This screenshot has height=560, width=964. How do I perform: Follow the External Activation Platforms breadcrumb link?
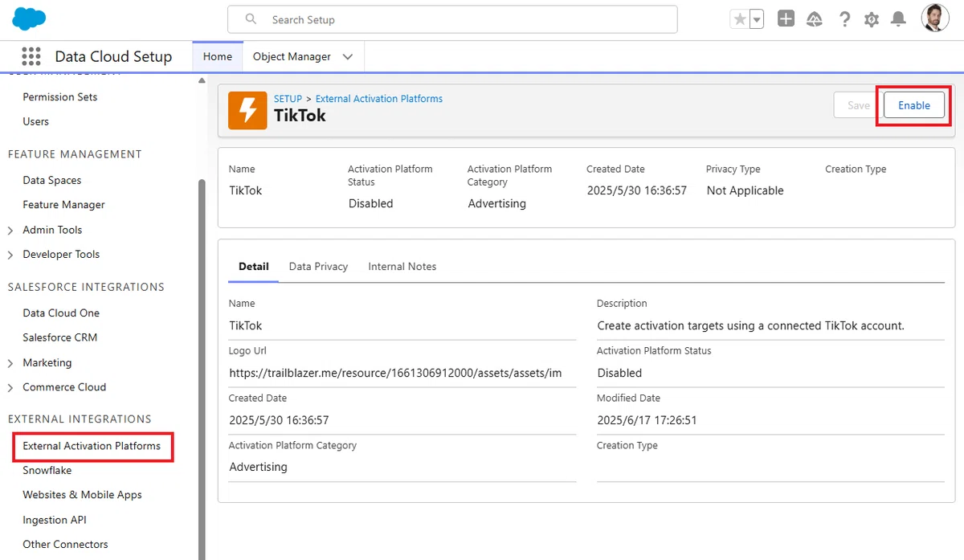379,99
